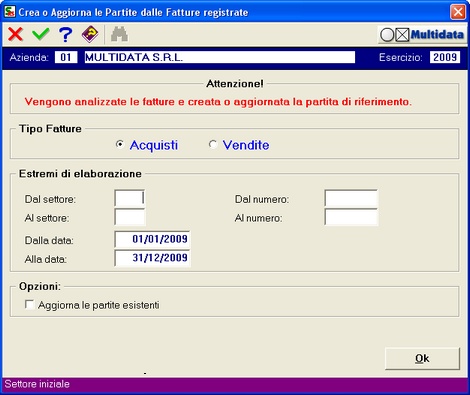Viewport: 470px width, 395px height.
Task: Select the Vendite radio button
Action: [213, 145]
